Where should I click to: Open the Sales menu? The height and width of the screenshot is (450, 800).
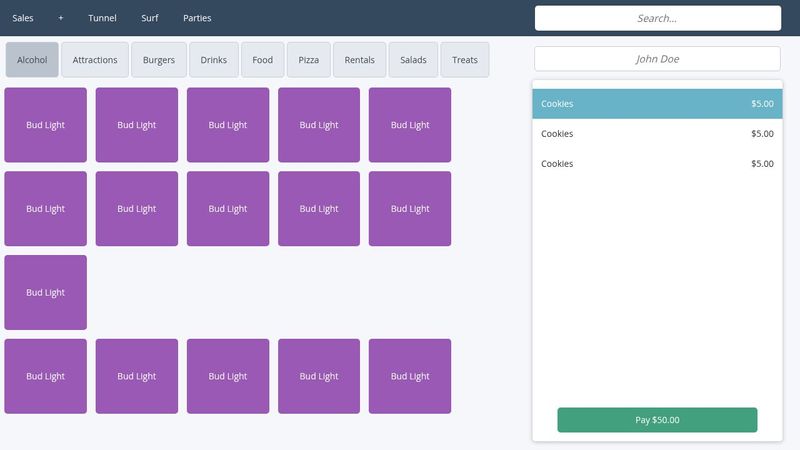[x=23, y=18]
